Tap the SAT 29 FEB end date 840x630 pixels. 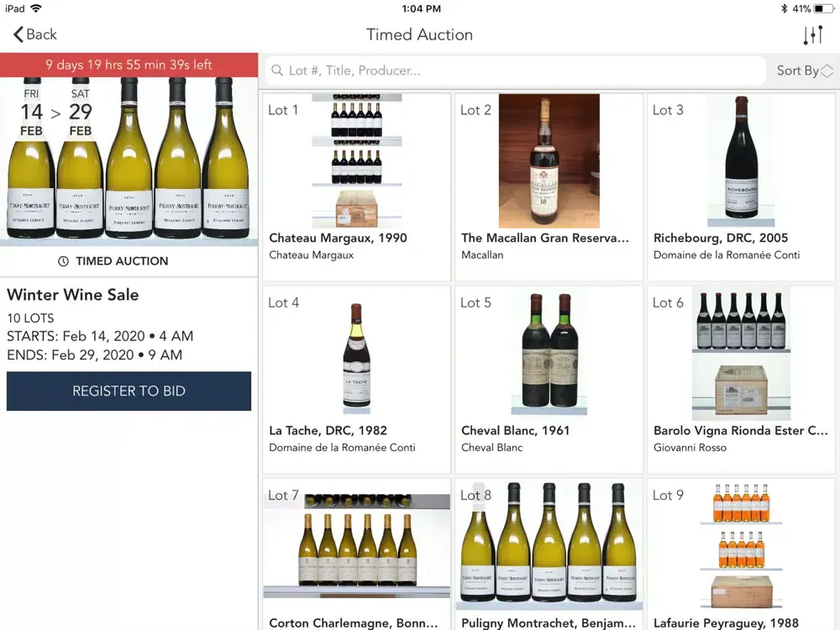(81, 113)
